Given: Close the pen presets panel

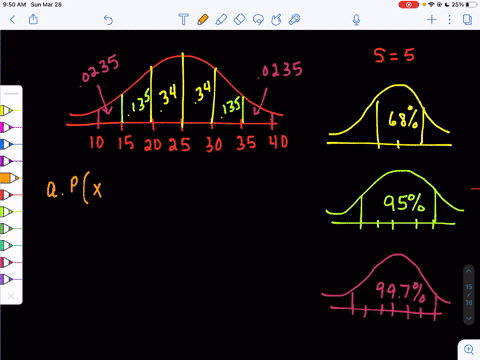Looking at the screenshot, I should [11, 296].
